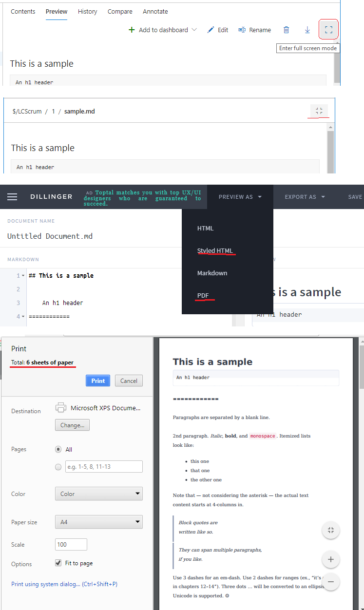
Task: Click the fit-to-page collapse button in preview
Action: pyautogui.click(x=331, y=530)
